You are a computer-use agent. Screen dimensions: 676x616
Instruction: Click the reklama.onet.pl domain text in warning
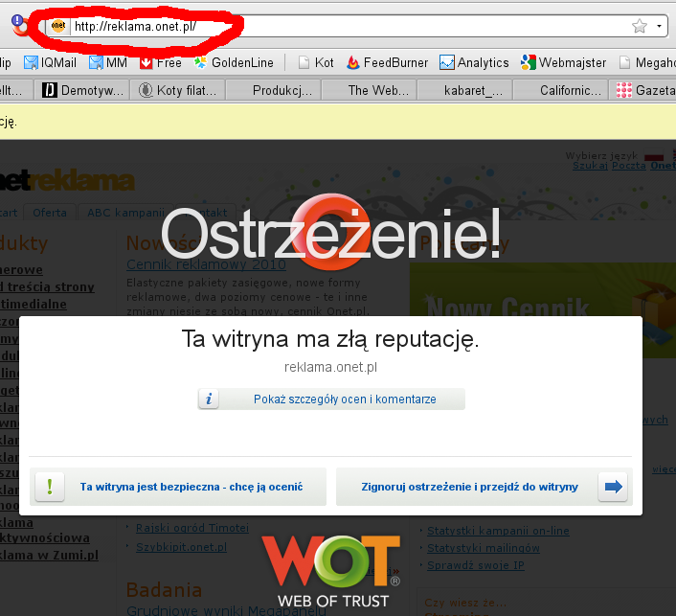(x=330, y=367)
